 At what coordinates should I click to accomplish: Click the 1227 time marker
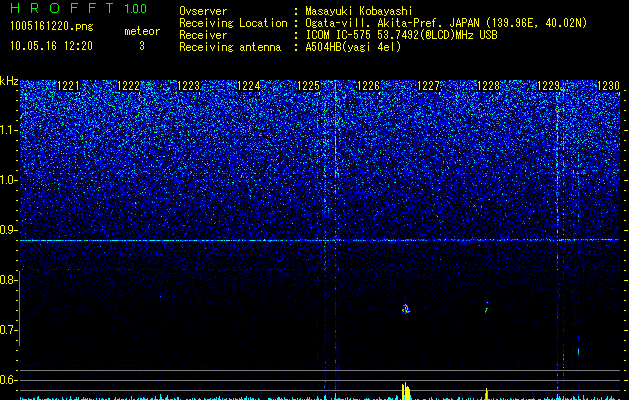(428, 86)
